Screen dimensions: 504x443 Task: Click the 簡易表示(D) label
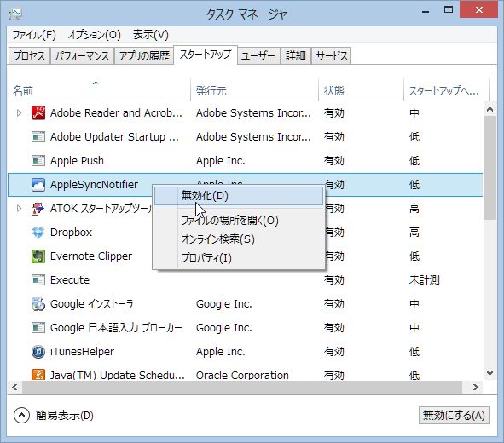click(x=65, y=416)
